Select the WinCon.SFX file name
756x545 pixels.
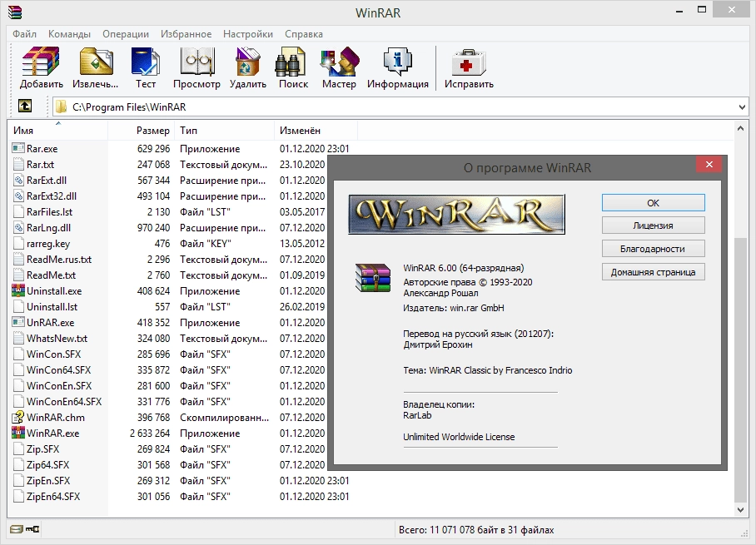pyautogui.click(x=53, y=354)
